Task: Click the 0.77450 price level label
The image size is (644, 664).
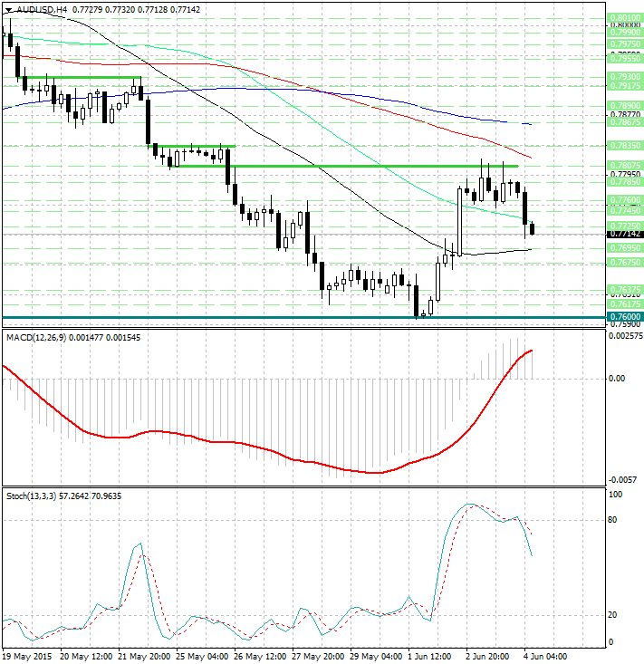Action: (625, 210)
